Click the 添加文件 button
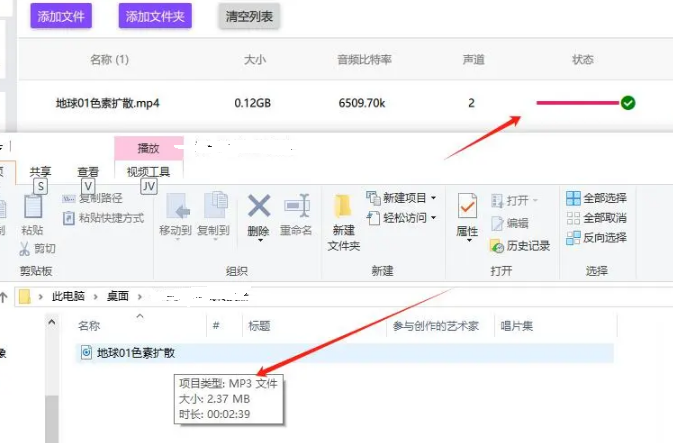Viewport: 673px width, 443px height. pyautogui.click(x=61, y=16)
